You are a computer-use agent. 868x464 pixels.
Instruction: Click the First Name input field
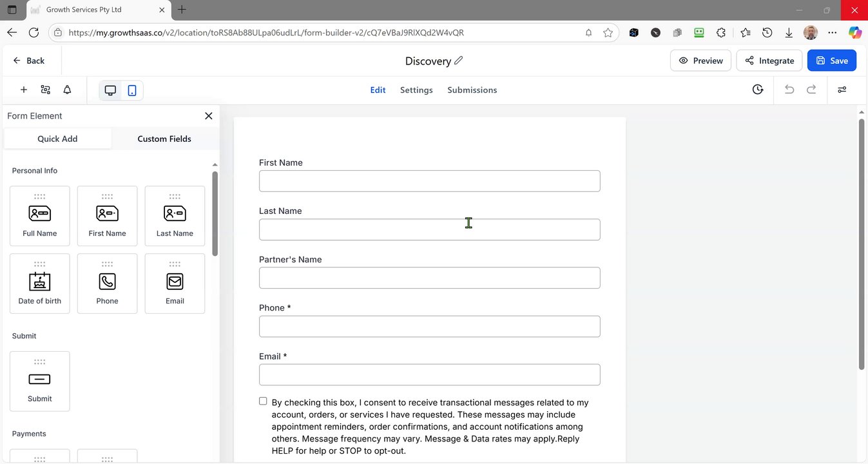pos(430,181)
